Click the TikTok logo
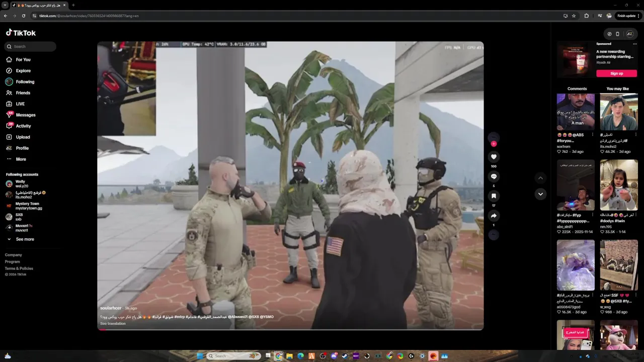The image size is (644, 362). pyautogui.click(x=21, y=33)
